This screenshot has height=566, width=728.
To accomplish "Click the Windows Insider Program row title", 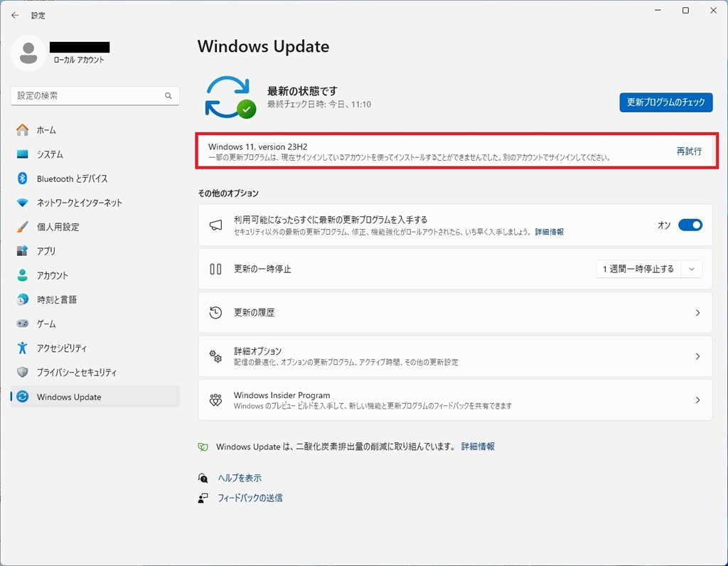I will 282,395.
